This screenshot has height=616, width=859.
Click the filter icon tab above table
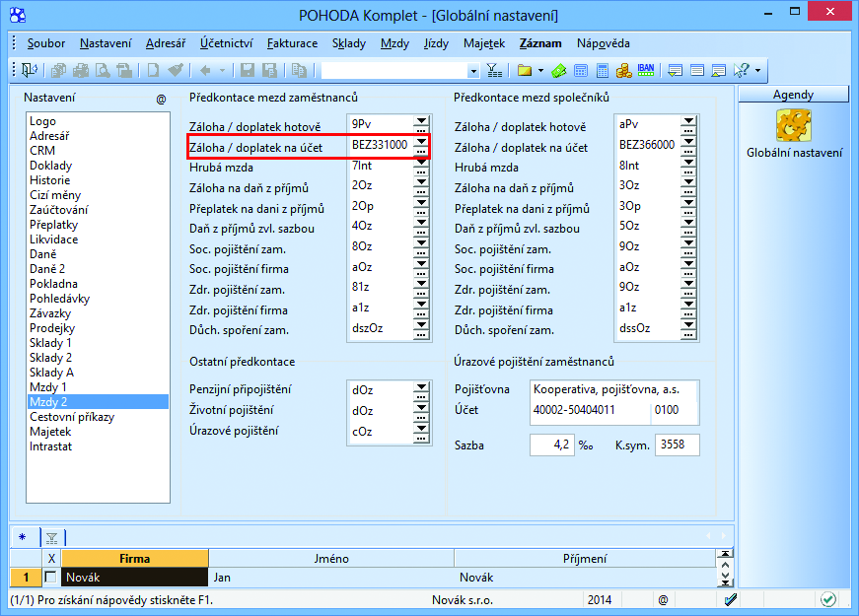point(52,538)
